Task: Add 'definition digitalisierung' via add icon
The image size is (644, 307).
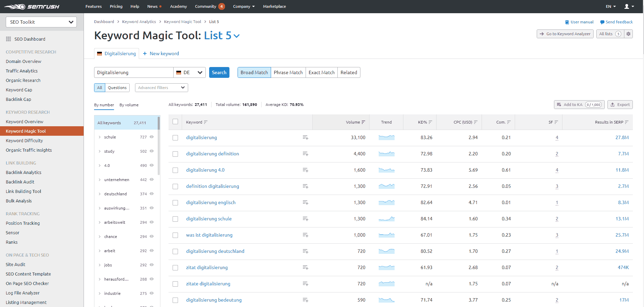Action: point(305,186)
